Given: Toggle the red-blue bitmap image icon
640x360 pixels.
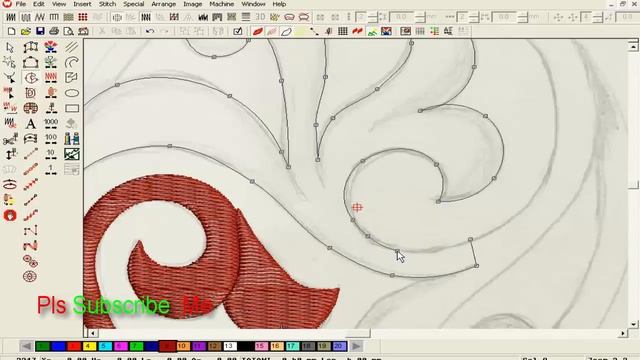Looking at the screenshot, I should [386, 31].
